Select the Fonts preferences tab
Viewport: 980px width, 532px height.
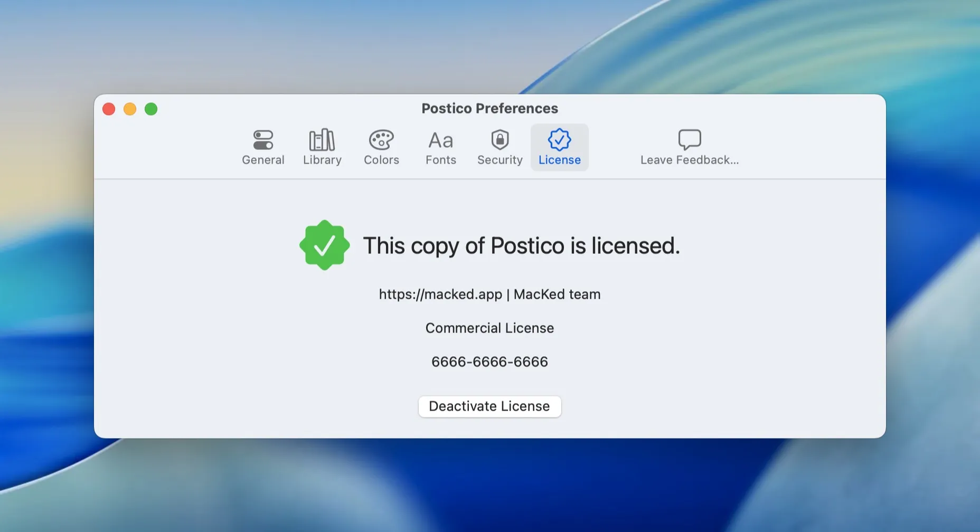click(x=441, y=147)
